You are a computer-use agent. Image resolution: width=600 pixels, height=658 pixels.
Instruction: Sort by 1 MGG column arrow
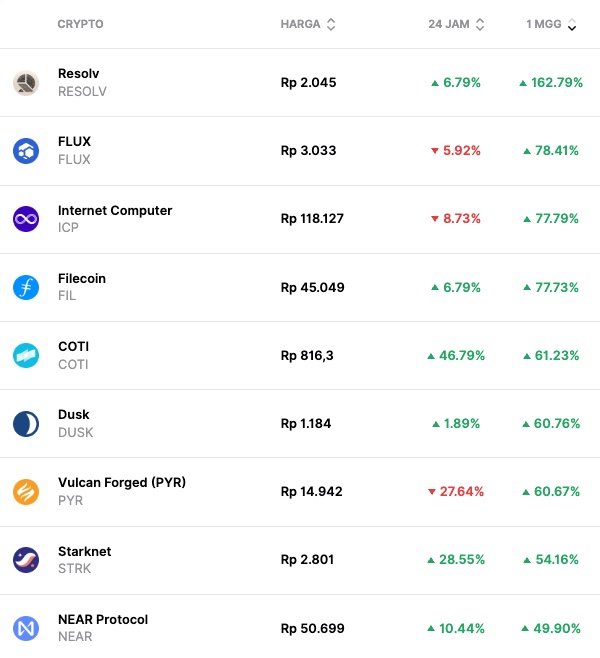(572, 25)
